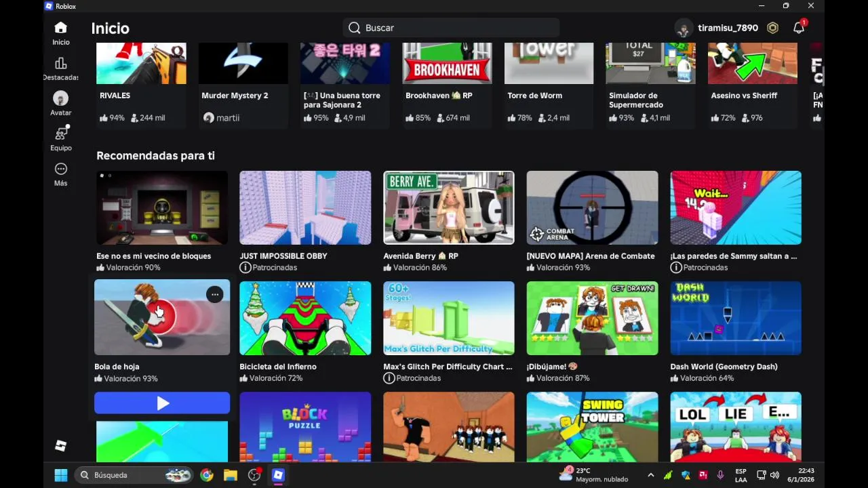The width and height of the screenshot is (868, 488).
Task: Open the Arena de Combate thumbnail
Action: tap(592, 207)
